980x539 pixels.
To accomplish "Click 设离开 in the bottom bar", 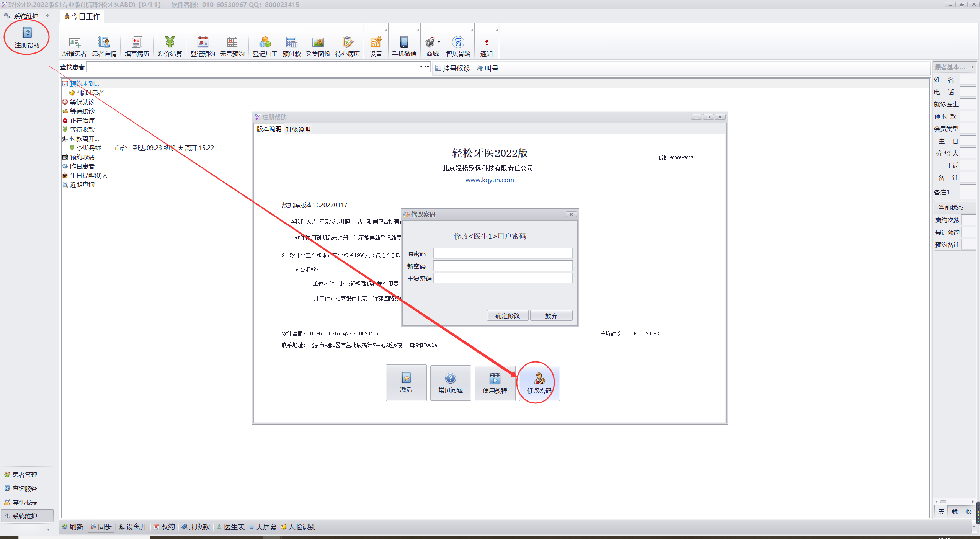I will [132, 527].
